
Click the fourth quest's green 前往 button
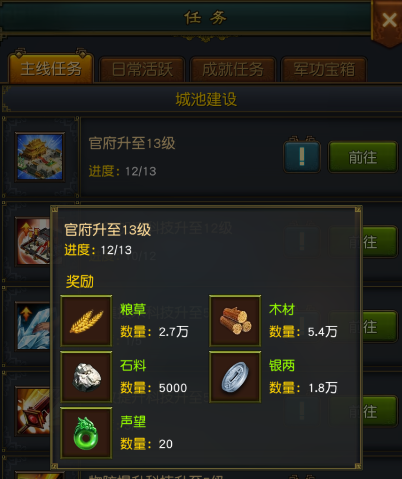380,411
